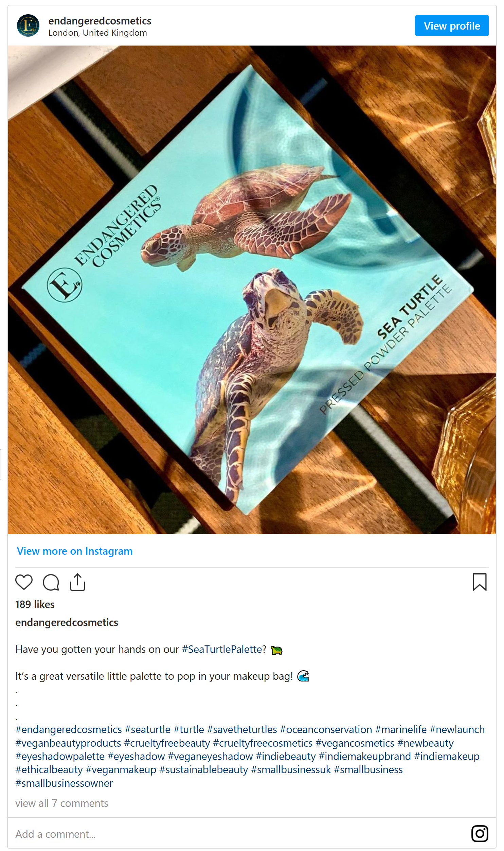This screenshot has width=504, height=851.
Task: Open the 189 likes count
Action: pyautogui.click(x=35, y=604)
